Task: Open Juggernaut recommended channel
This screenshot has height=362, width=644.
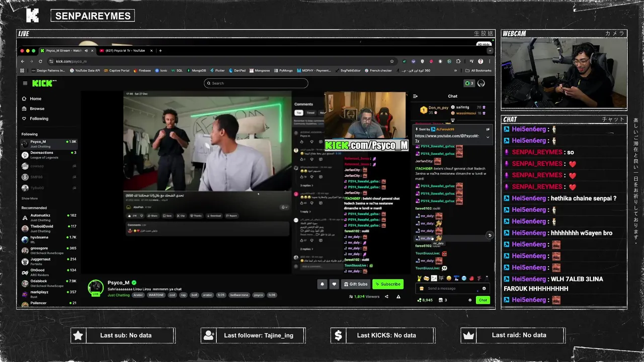Action: tap(49, 261)
